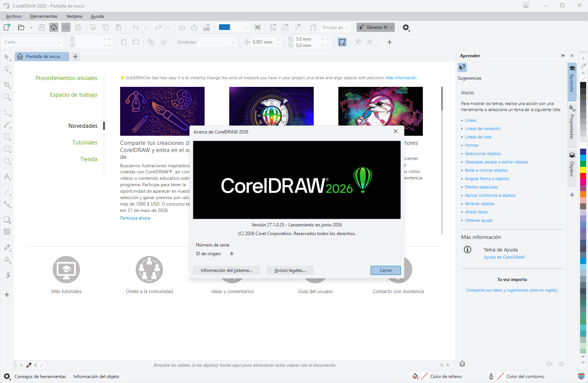Screen dimensions: 588x383
Task: Select the Rectangle tool
Action: pyautogui.click(x=7, y=137)
